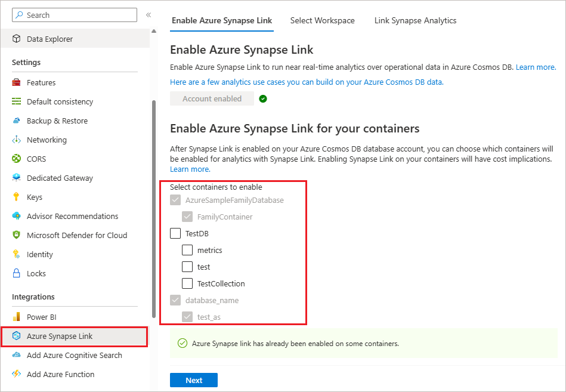The height and width of the screenshot is (392, 566).
Task: Check the TestDB container checkbox
Action: (175, 233)
